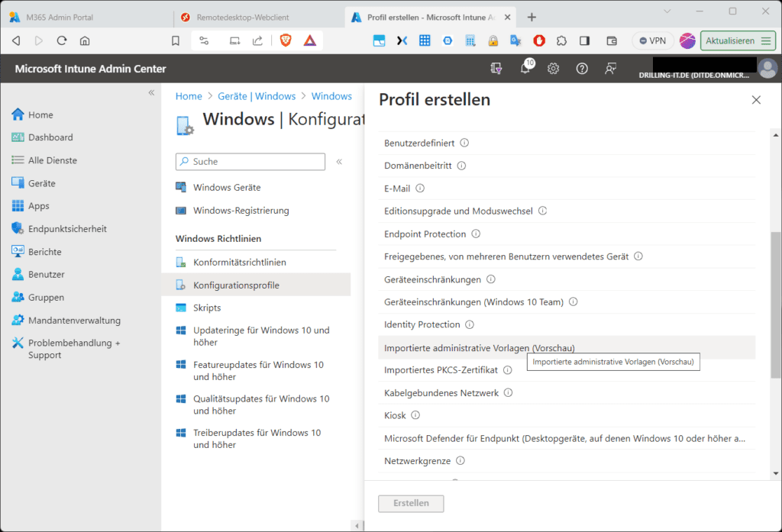Open a new browser tab

532,18
